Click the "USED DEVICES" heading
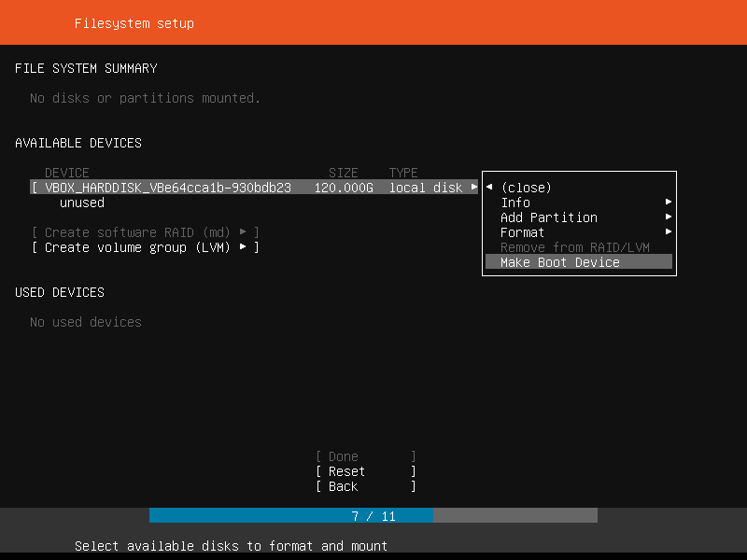The width and height of the screenshot is (747, 560). [x=60, y=292]
